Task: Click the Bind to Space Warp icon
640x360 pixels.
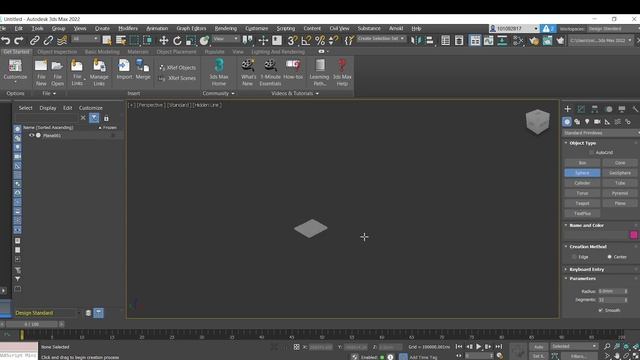Action: click(62, 40)
